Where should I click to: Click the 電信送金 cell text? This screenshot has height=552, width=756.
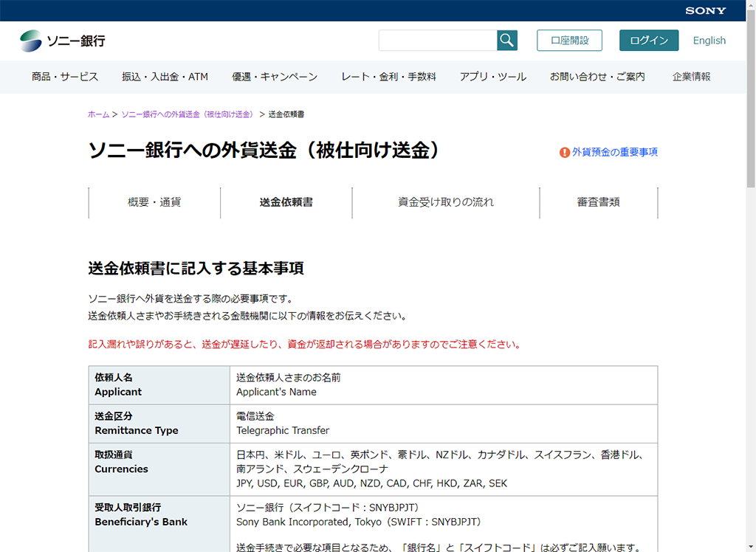[x=255, y=416]
